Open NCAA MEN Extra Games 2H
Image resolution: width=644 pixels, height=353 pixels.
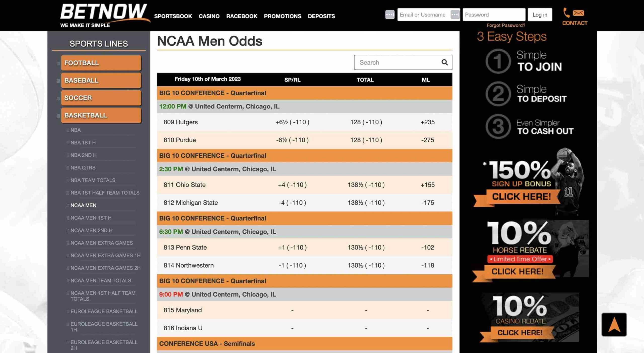(105, 268)
